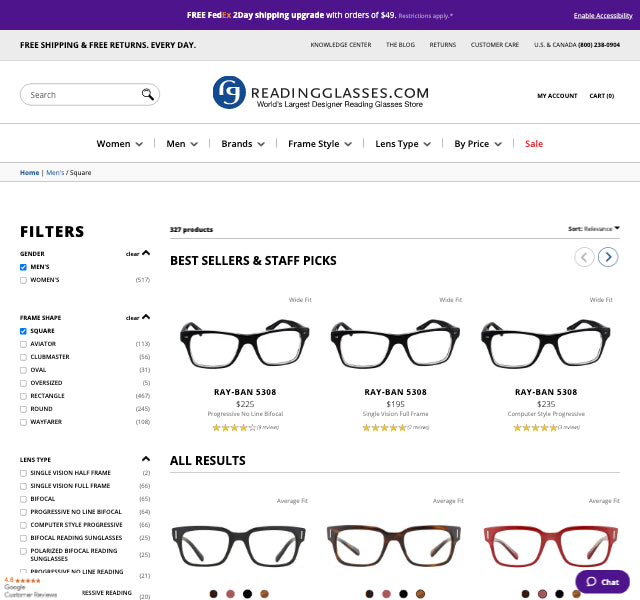Clear the Gender filter
Screen dimensions: 640x600
pyautogui.click(x=132, y=254)
